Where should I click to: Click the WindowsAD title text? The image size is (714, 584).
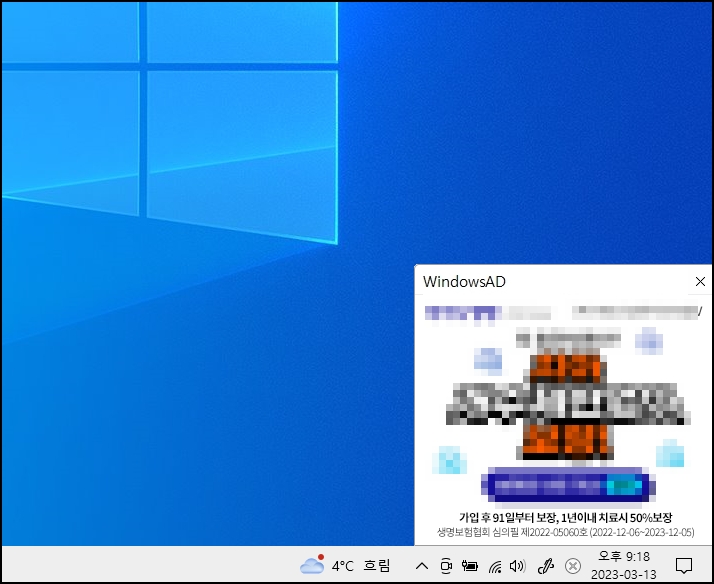(464, 282)
